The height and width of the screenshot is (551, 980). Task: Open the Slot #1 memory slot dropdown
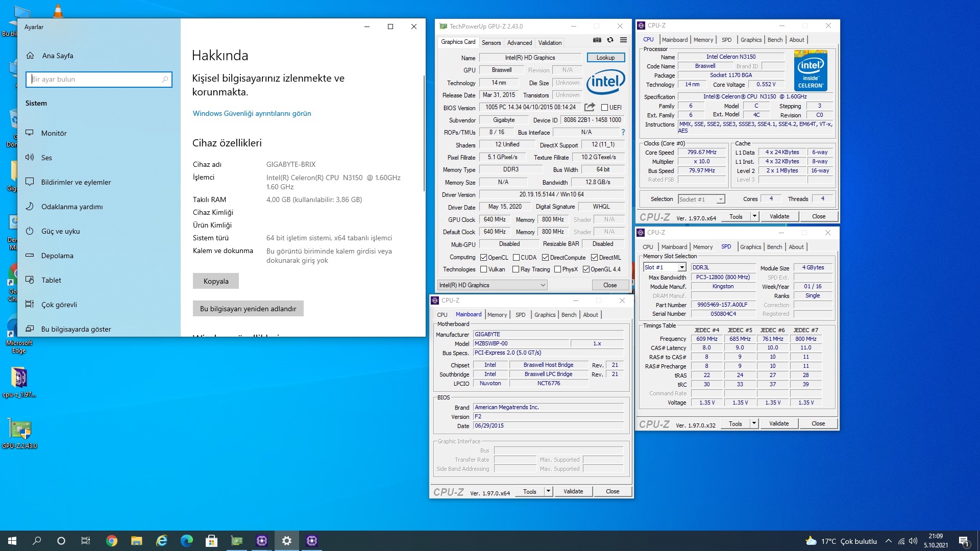pos(665,267)
